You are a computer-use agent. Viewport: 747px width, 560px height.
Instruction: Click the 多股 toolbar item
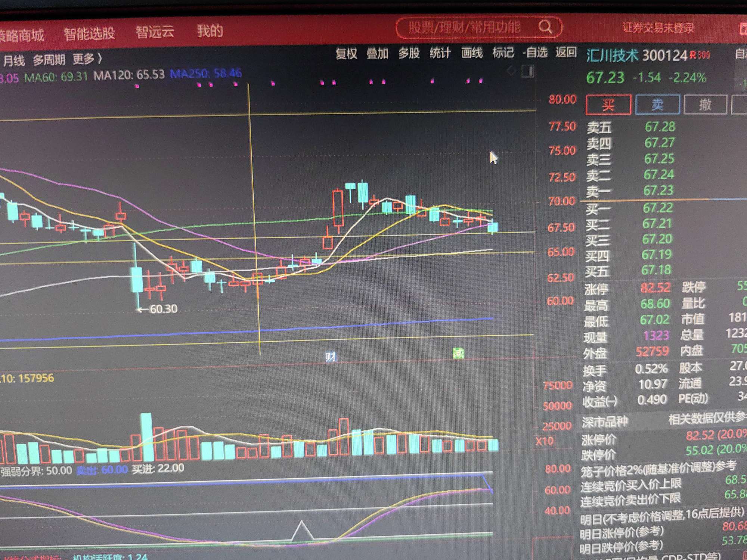(x=409, y=53)
